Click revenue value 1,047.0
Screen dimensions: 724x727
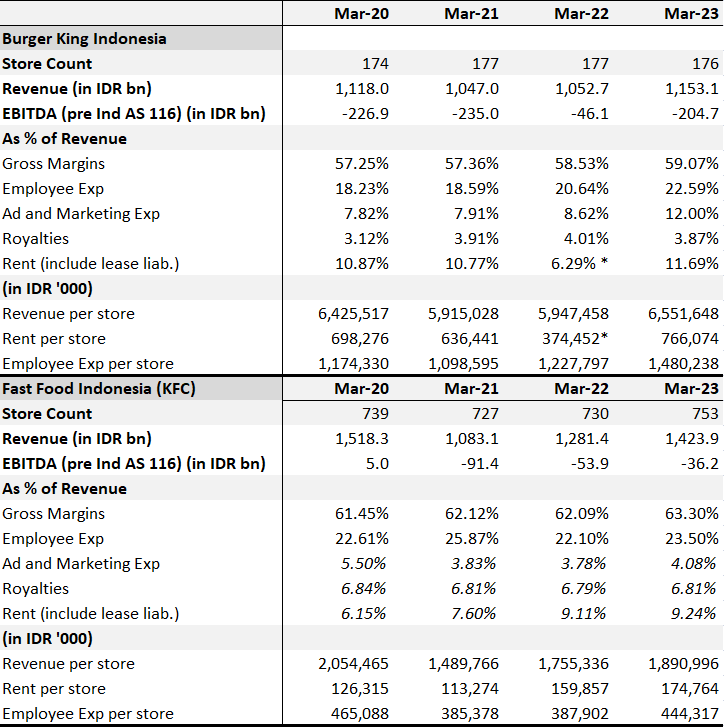click(x=472, y=89)
